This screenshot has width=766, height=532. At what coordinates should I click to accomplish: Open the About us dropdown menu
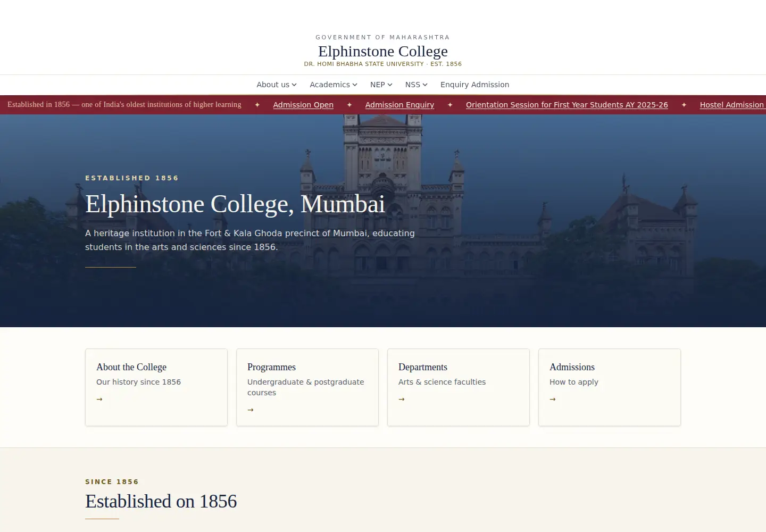click(x=277, y=85)
